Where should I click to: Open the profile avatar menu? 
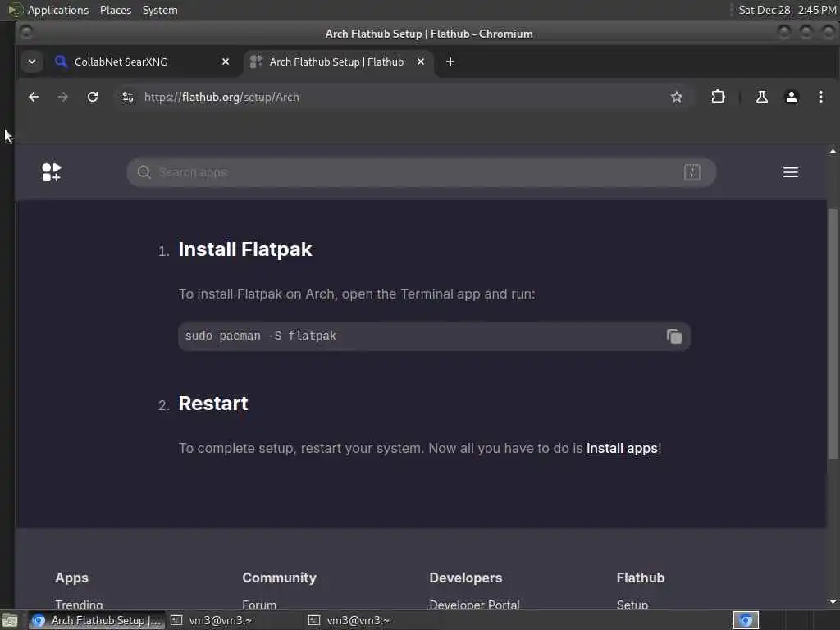click(792, 97)
